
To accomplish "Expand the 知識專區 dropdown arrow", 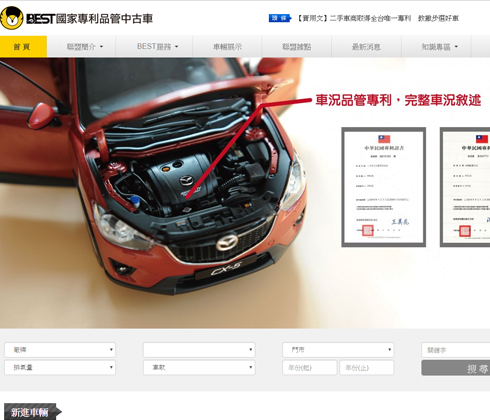I will click(456, 47).
